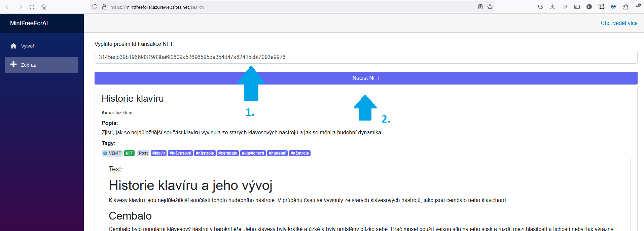Open the account avatar icon
The height and width of the screenshot is (231, 644).
[x=589, y=7]
